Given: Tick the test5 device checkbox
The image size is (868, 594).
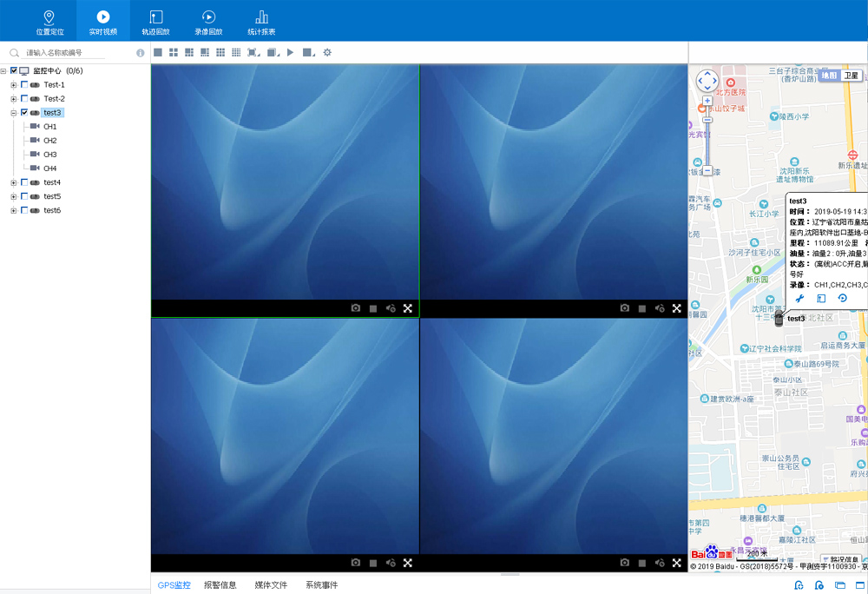Looking at the screenshot, I should [x=24, y=196].
